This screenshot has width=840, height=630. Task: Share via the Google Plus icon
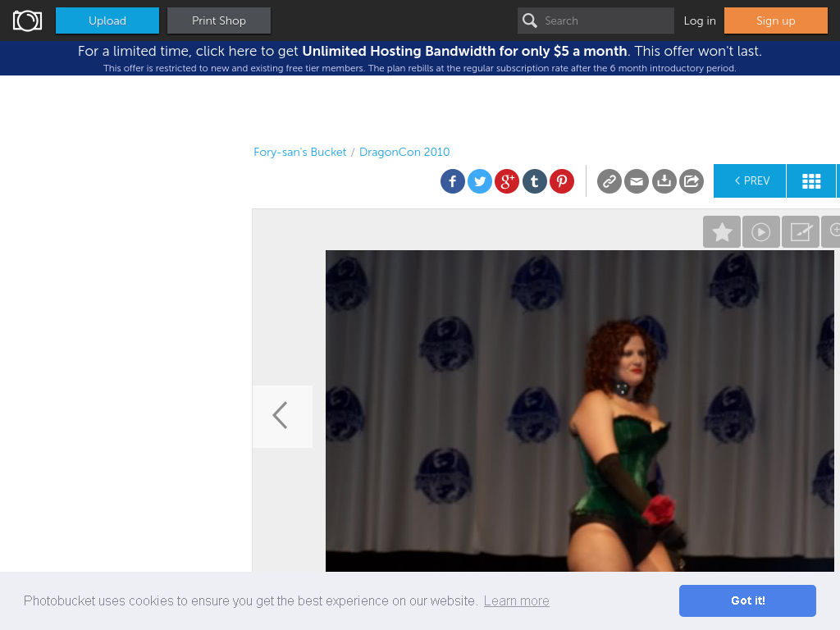tap(507, 181)
